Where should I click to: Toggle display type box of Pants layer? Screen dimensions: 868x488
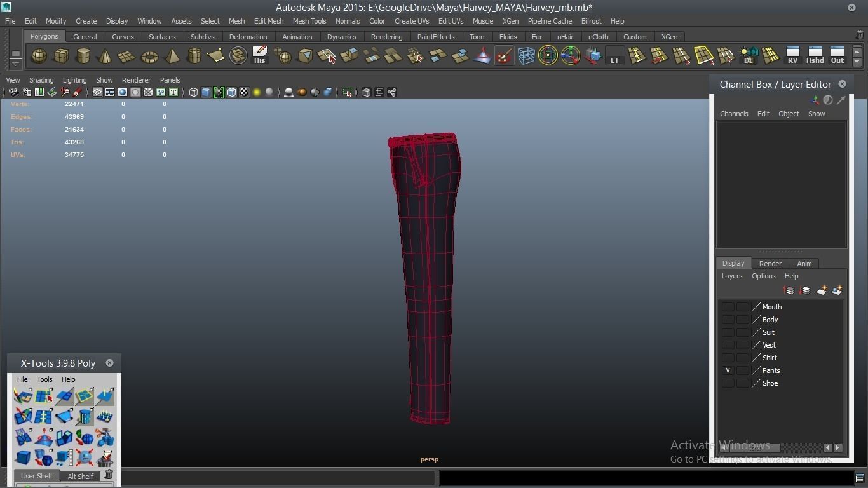click(x=742, y=370)
